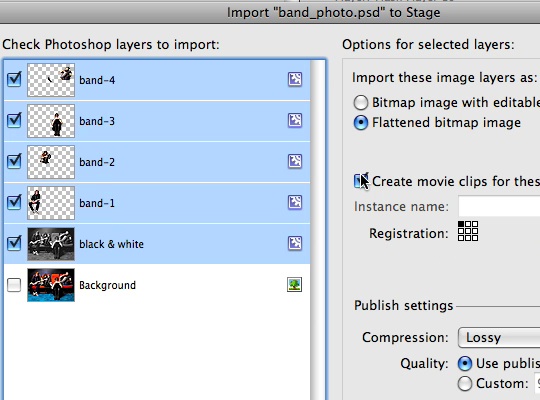
Task: Toggle Create movie clips checkbox
Action: click(x=361, y=181)
